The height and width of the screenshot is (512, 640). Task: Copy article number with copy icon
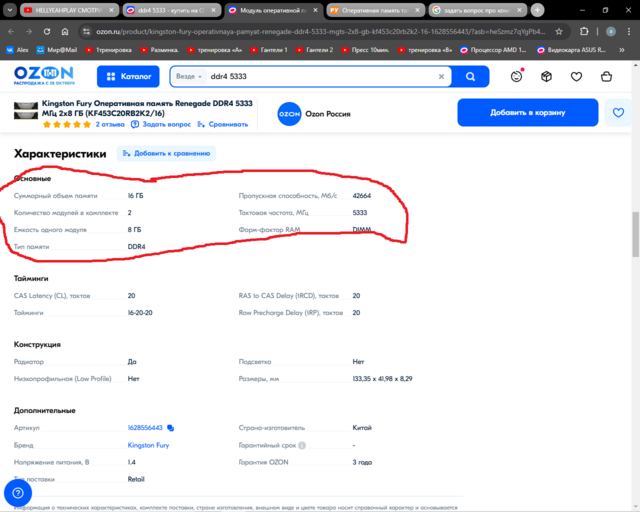click(171, 428)
